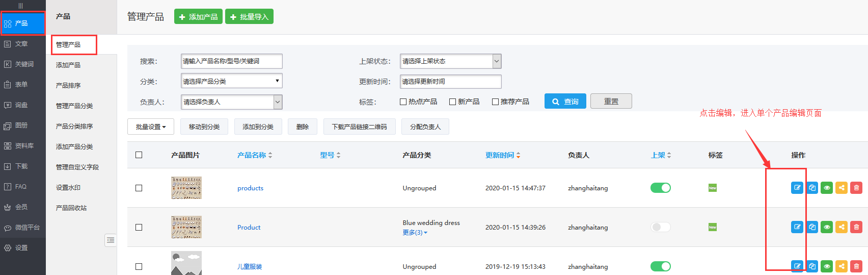The height and width of the screenshot is (275, 868).
Task: Expand 更多(3) categories in the Product row
Action: coord(415,233)
